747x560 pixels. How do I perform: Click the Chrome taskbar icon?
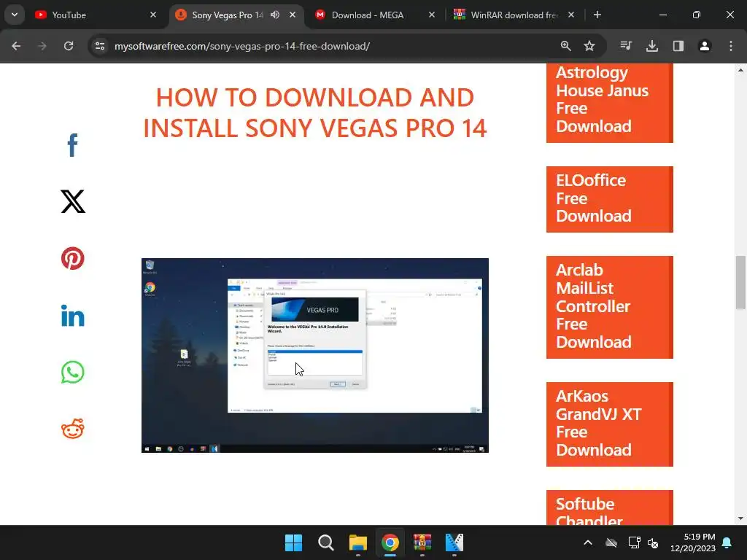[390, 542]
